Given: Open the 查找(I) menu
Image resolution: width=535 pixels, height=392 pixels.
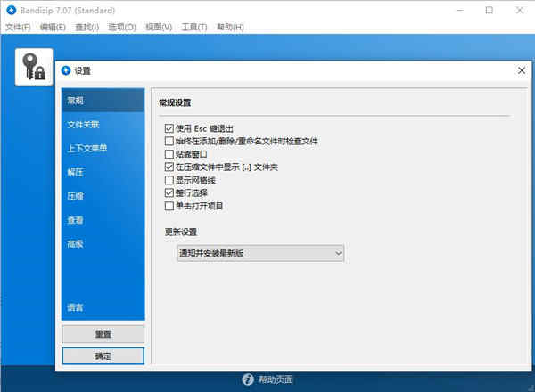Looking at the screenshot, I should click(x=87, y=27).
